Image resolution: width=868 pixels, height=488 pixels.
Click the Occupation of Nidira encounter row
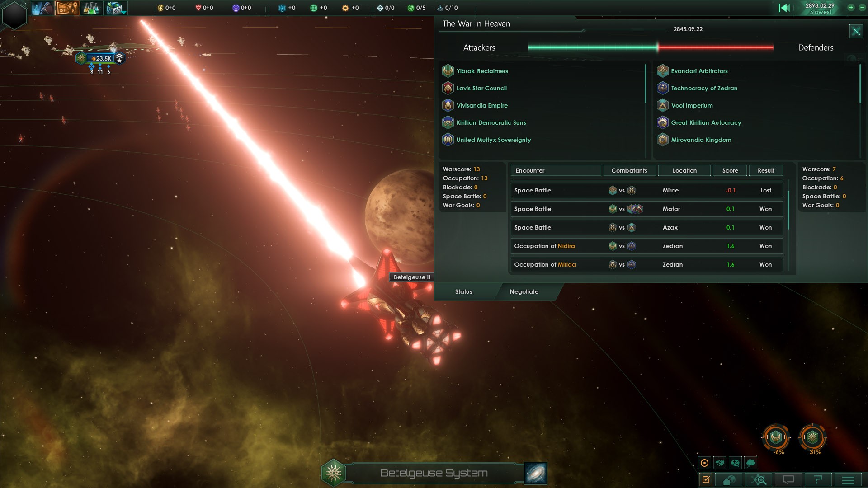[646, 245]
